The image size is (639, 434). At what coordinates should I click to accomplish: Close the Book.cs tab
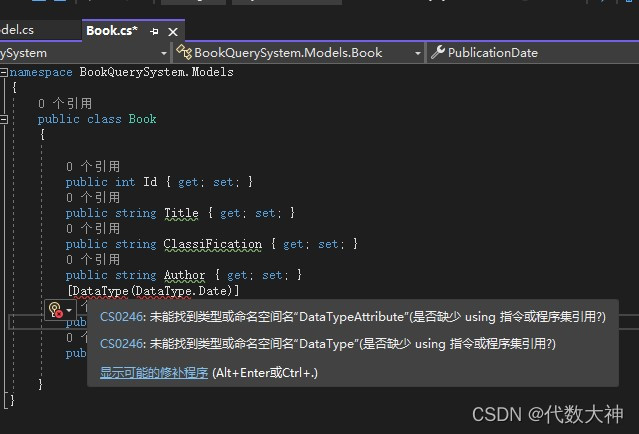[173, 32]
